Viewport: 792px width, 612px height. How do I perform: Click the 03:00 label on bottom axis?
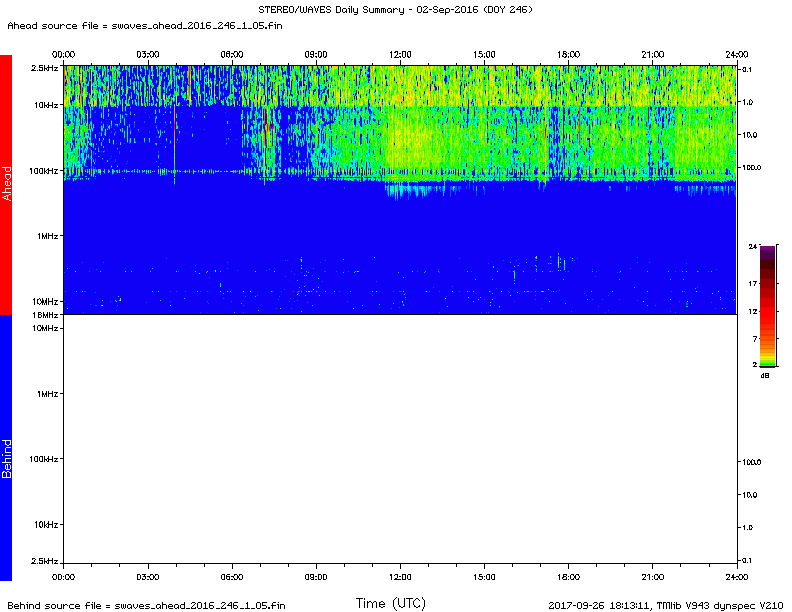tap(147, 577)
